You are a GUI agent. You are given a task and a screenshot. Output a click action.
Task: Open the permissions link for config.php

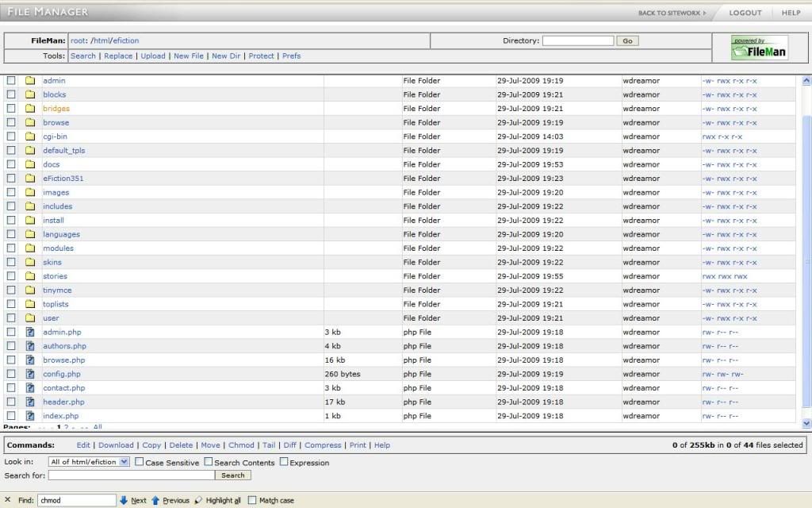(x=722, y=374)
